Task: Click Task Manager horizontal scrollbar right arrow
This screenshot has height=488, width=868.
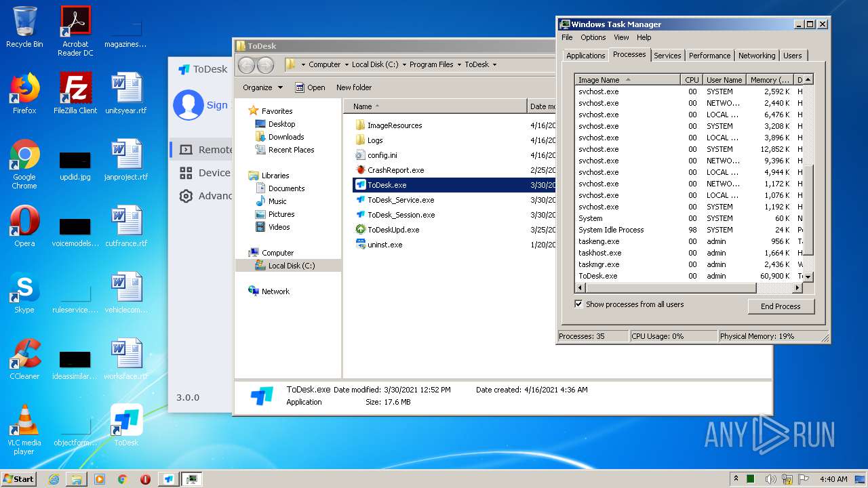Action: [x=797, y=287]
